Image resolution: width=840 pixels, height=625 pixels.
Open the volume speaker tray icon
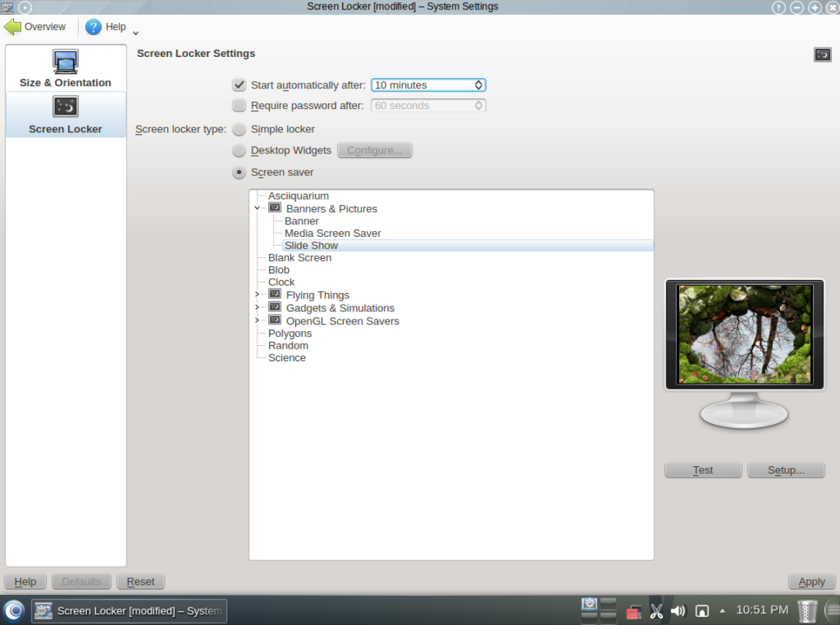[678, 610]
